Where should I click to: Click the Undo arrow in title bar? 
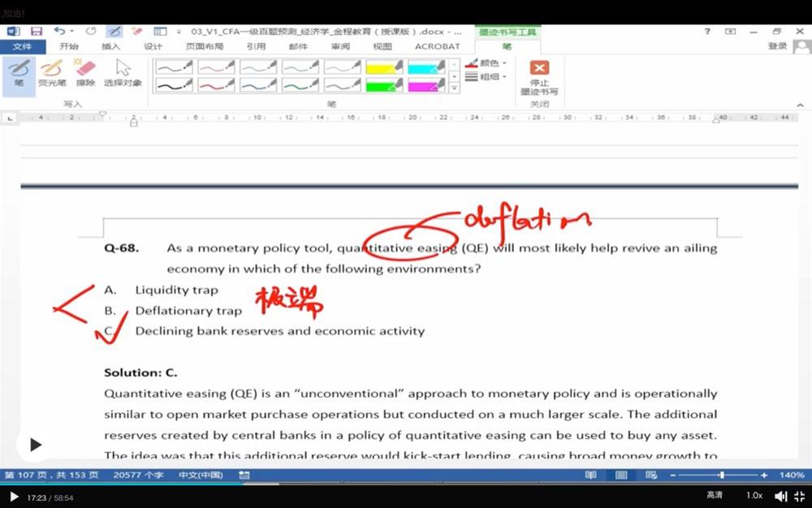point(59,32)
